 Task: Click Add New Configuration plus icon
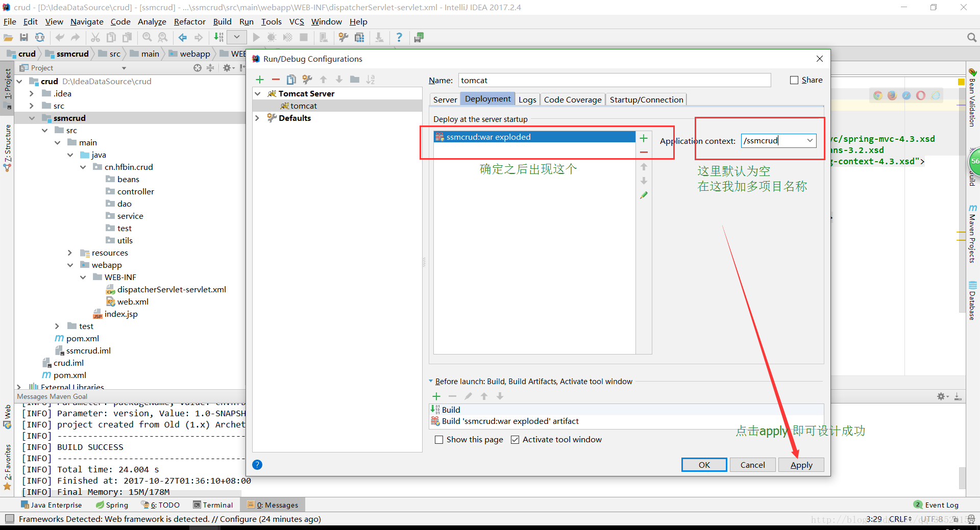260,80
